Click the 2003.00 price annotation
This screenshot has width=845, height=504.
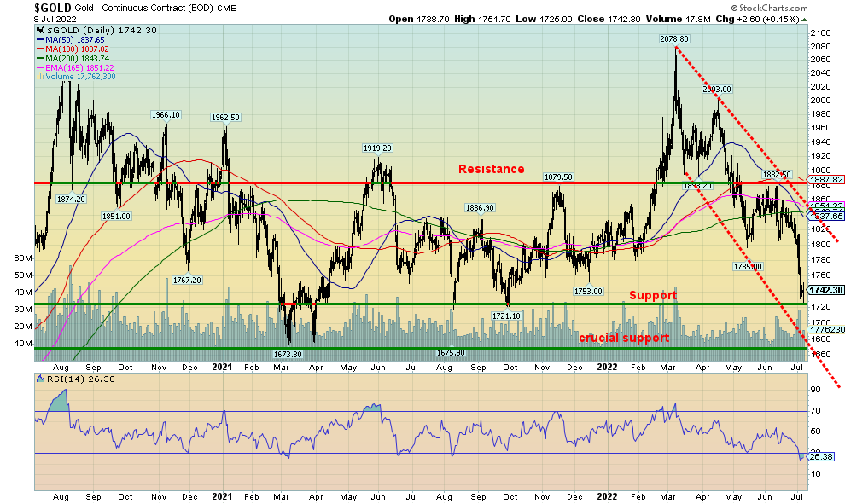[x=716, y=89]
